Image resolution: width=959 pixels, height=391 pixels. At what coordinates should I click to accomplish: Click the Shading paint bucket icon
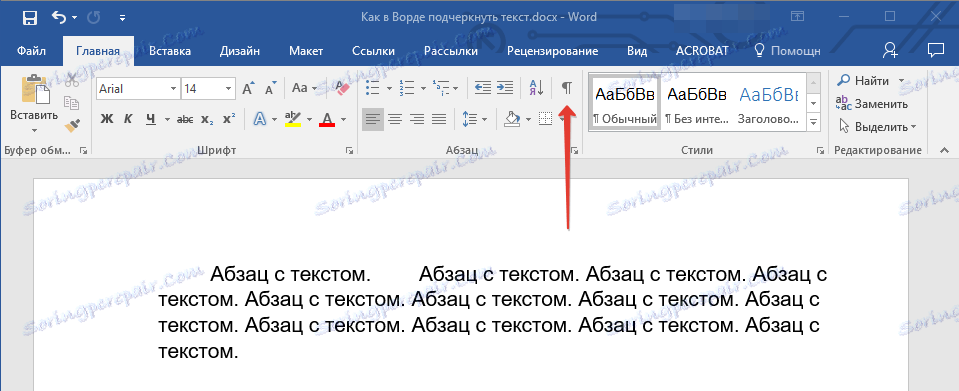tap(511, 119)
